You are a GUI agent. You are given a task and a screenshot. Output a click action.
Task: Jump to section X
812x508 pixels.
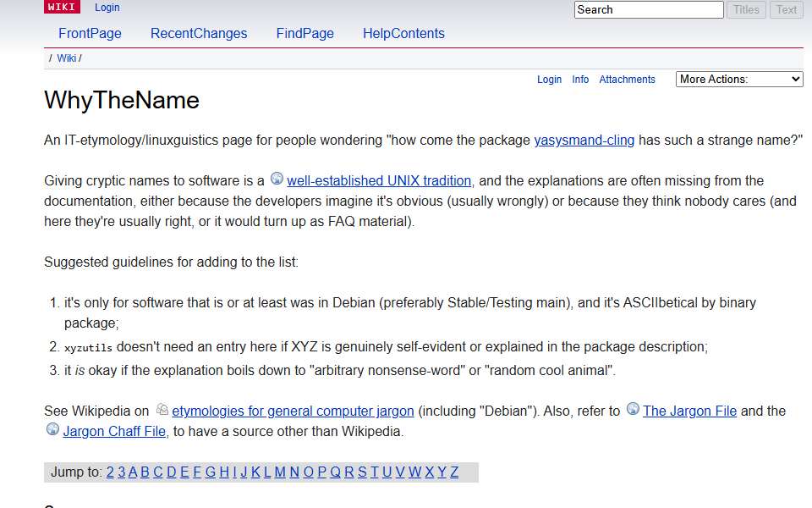point(430,472)
